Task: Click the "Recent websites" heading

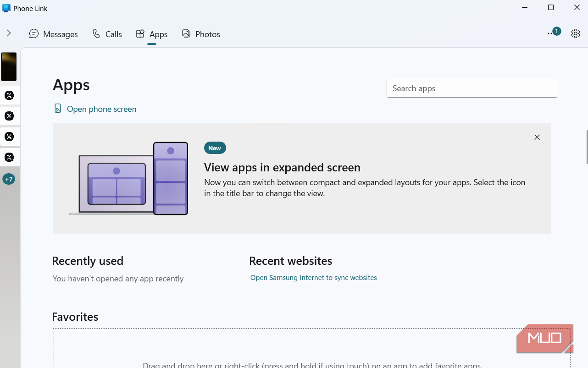Action: pyautogui.click(x=290, y=261)
